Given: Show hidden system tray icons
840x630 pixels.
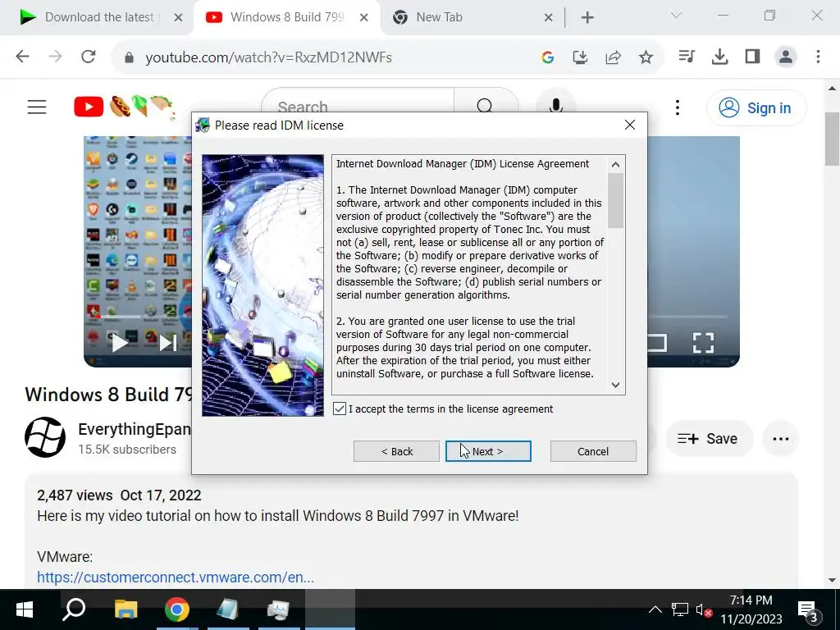Looking at the screenshot, I should pyautogui.click(x=655, y=609).
